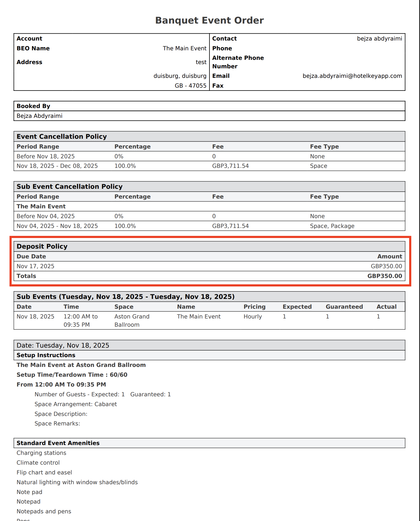Image resolution: width=420 pixels, height=521 pixels.
Task: Click the Standard Event Amenities header
Action: (x=58, y=443)
